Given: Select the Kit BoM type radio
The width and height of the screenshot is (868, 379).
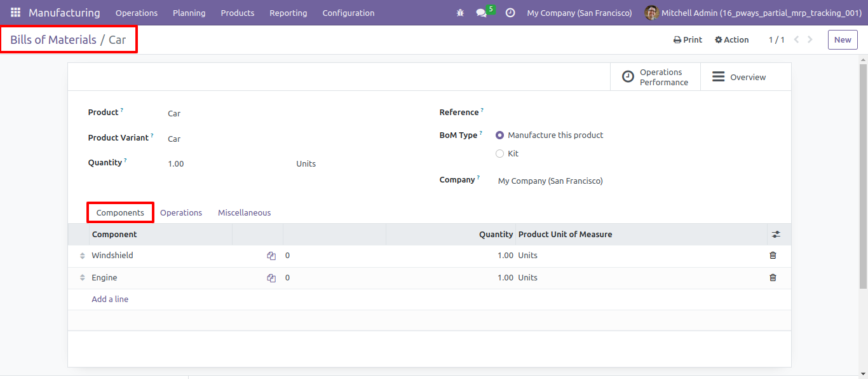Looking at the screenshot, I should [499, 154].
